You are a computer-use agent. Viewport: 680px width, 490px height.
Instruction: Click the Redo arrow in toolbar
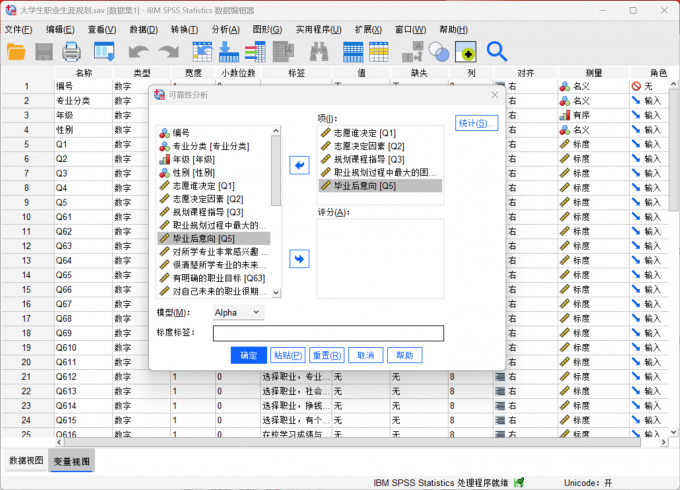(x=169, y=52)
